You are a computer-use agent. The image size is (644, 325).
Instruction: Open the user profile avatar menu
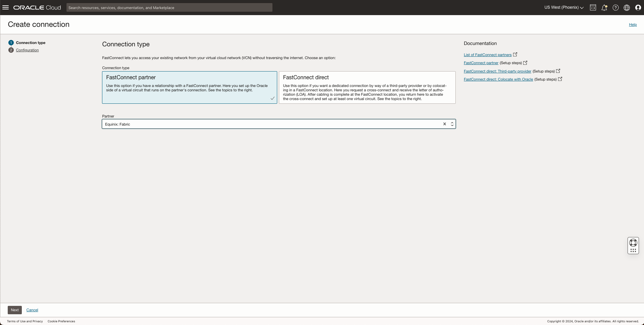tap(638, 8)
